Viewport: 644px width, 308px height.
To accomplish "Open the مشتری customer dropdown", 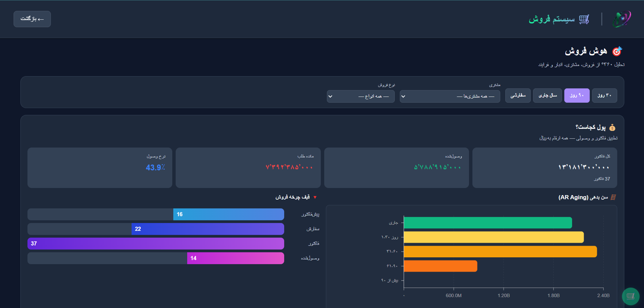I will click(450, 96).
